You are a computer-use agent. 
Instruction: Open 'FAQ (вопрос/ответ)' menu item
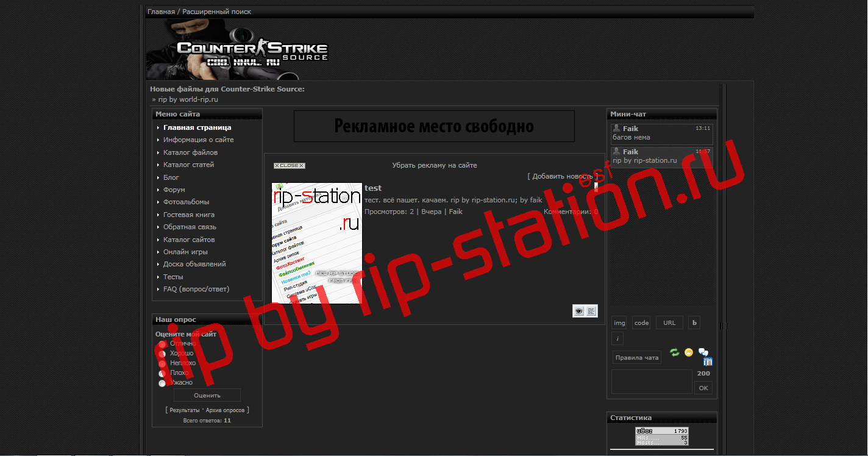(196, 289)
